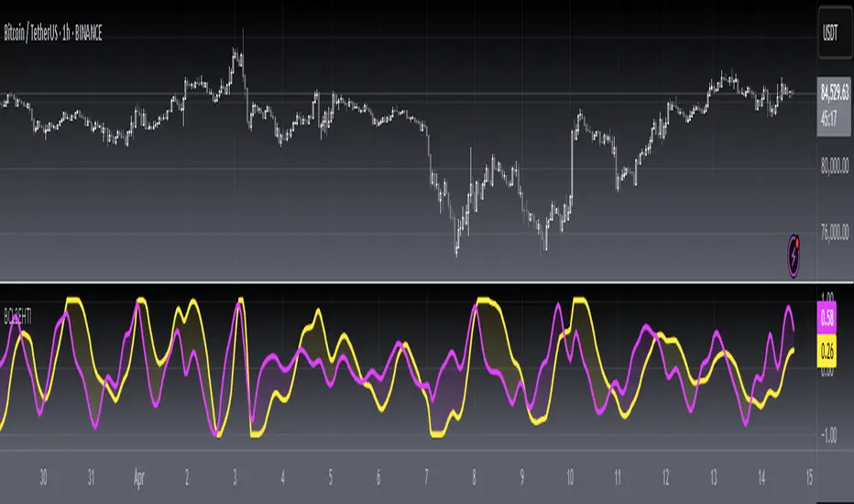Click the -1.00 indicator axis label
The image size is (854, 504).
tap(828, 434)
